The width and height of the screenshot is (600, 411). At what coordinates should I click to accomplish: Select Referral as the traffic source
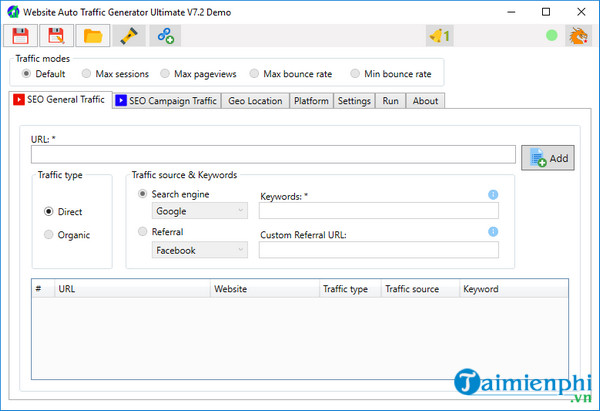coord(143,232)
